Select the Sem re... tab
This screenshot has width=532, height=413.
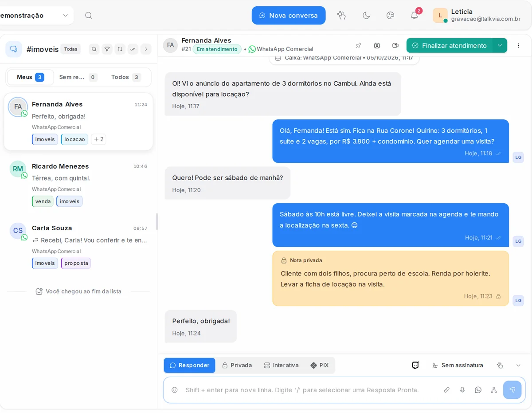pos(78,77)
